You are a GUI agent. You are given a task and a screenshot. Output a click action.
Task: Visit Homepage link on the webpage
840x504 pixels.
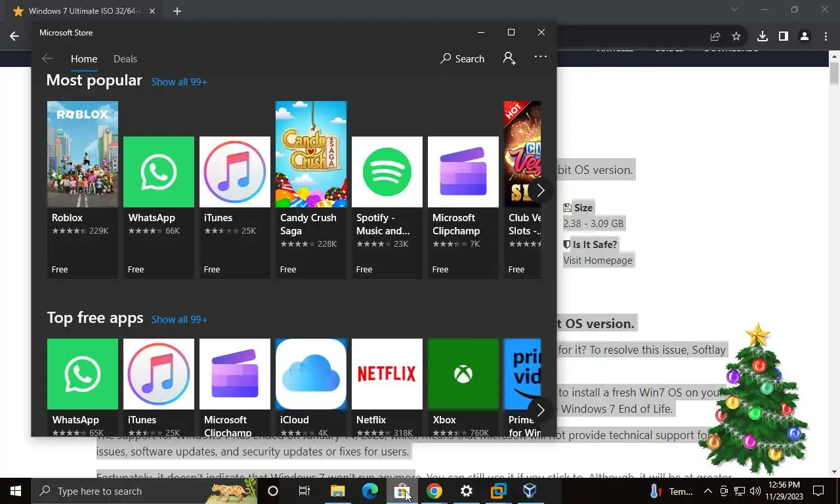(598, 261)
